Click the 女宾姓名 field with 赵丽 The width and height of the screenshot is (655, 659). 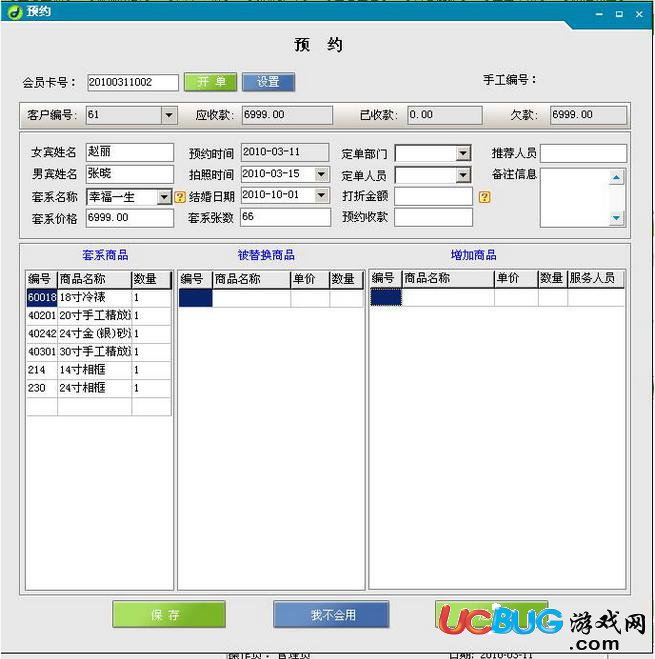click(x=130, y=152)
